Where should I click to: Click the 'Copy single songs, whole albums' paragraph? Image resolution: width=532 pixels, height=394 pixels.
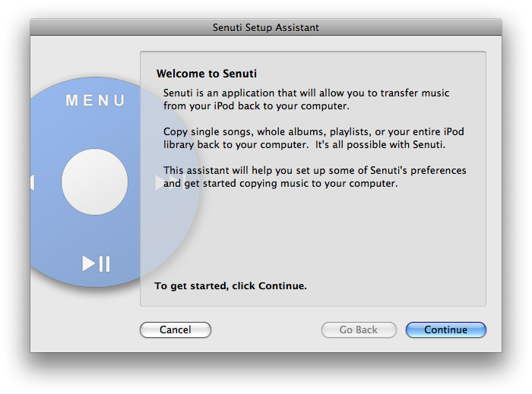click(313, 138)
